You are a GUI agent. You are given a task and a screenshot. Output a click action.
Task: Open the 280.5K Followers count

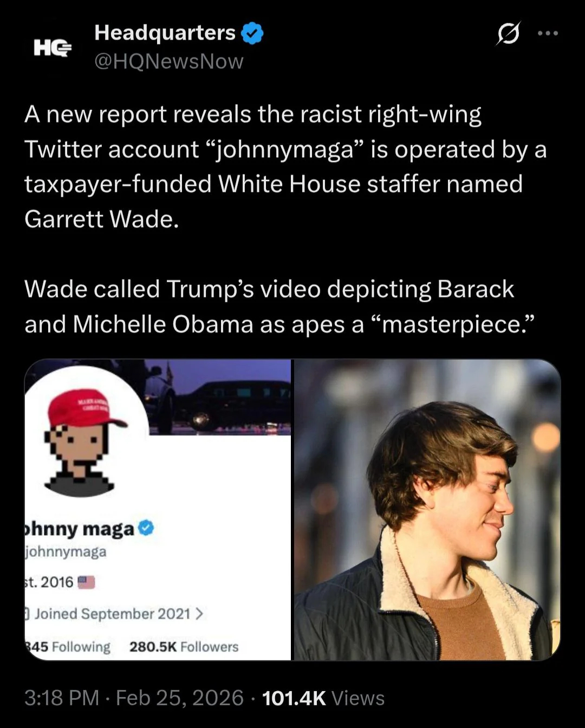click(184, 647)
